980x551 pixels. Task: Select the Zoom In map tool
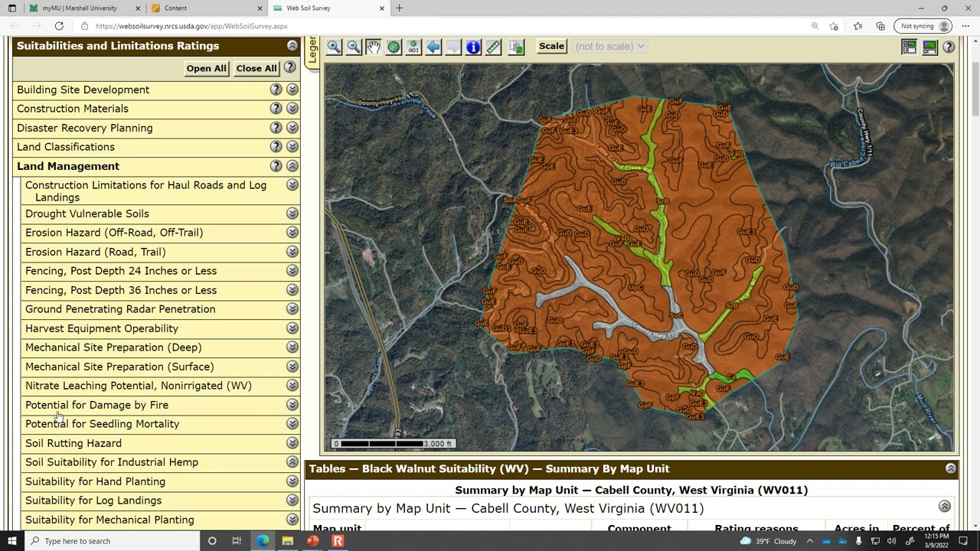click(x=334, y=47)
